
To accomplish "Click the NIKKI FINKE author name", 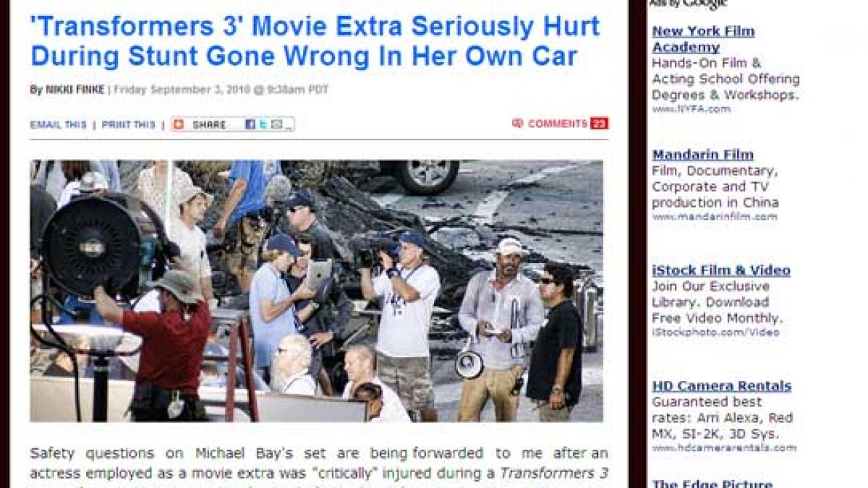I will [75, 90].
